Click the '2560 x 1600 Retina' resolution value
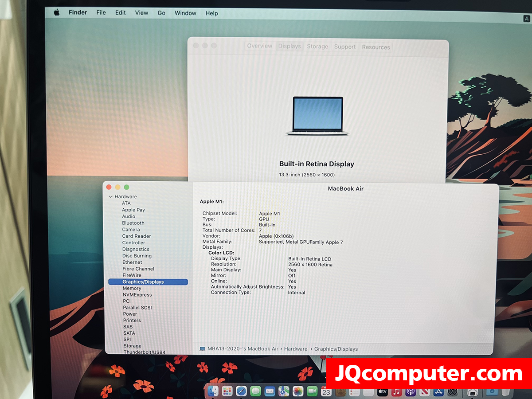The height and width of the screenshot is (399, 532). tap(310, 265)
